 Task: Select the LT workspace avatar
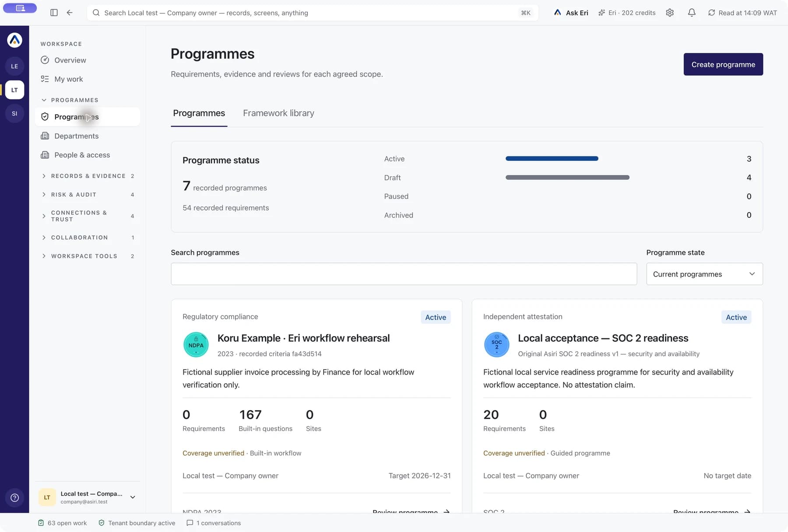pyautogui.click(x=14, y=90)
